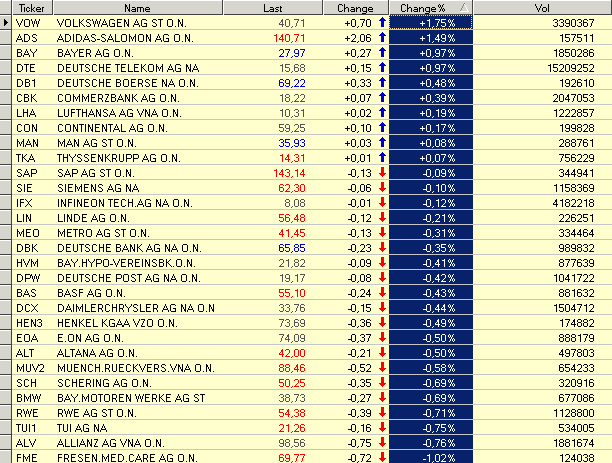
Task: Click the Change% column header
Action: click(431, 8)
